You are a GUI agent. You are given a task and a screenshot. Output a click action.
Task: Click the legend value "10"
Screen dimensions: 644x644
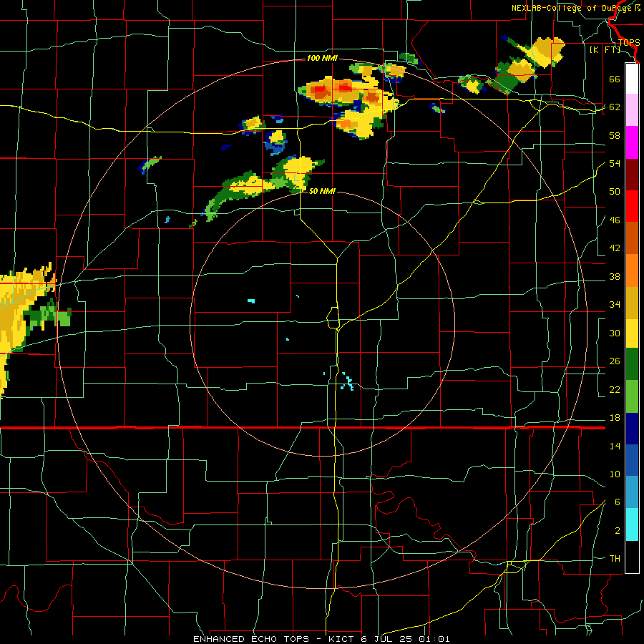pyautogui.click(x=615, y=474)
